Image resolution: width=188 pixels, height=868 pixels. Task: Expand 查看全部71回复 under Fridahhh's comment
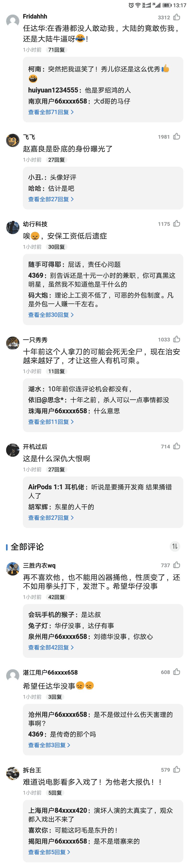(x=51, y=112)
